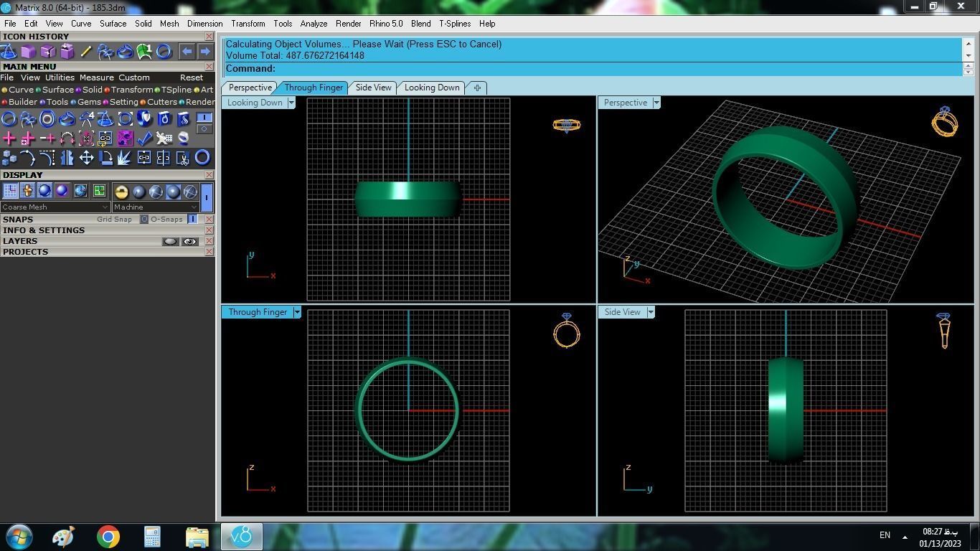Click the yellow line icon in Icon History
The width and height of the screenshot is (980, 551).
[86, 52]
